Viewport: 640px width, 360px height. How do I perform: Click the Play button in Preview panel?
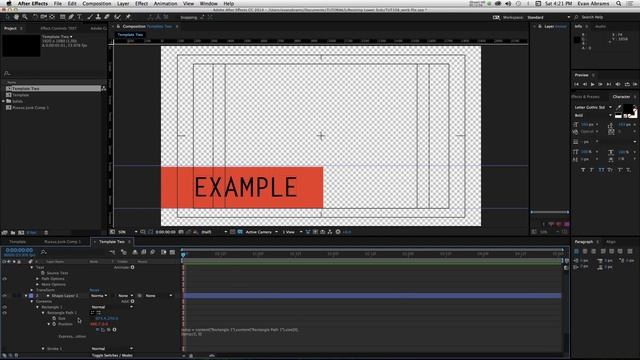[593, 84]
